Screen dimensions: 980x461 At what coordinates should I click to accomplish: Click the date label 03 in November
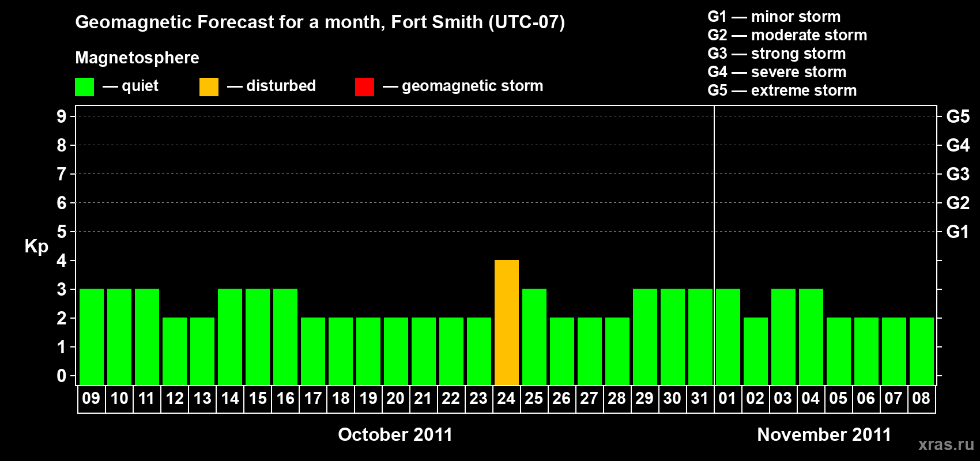point(783,398)
